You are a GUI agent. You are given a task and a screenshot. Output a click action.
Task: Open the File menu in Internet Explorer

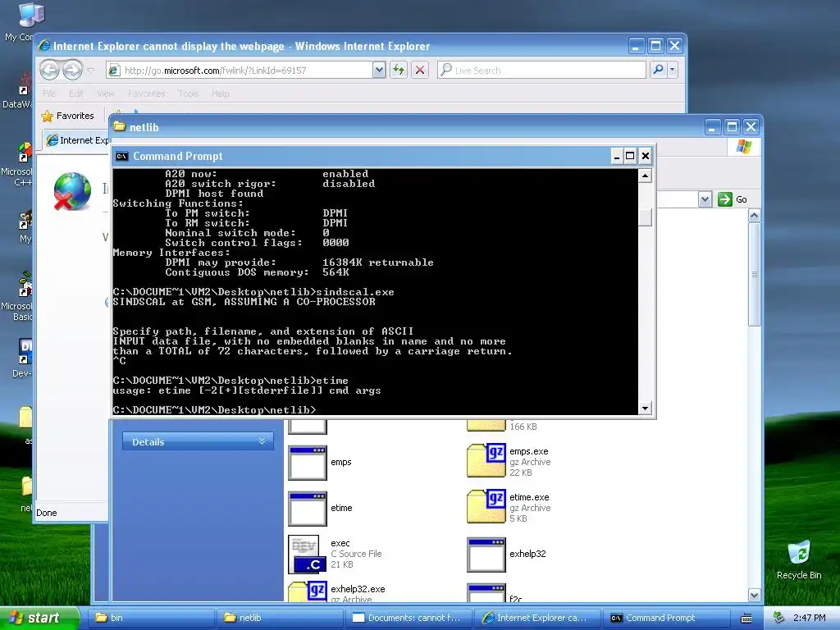pyautogui.click(x=49, y=94)
